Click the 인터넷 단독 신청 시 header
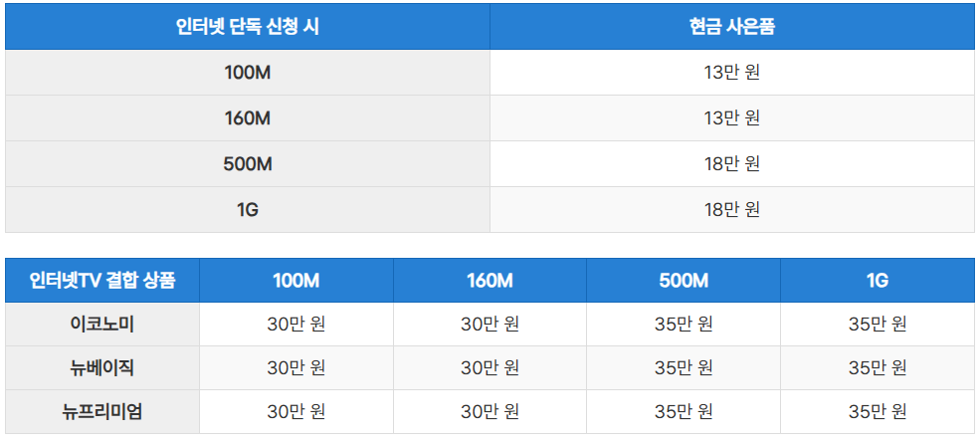The height and width of the screenshot is (440, 980). pos(248,27)
